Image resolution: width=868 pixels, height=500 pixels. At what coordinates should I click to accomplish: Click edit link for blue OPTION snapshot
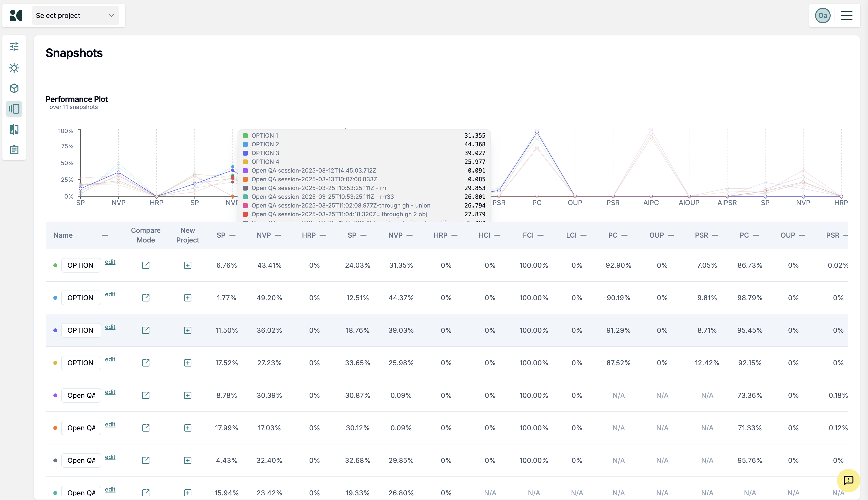pyautogui.click(x=110, y=294)
